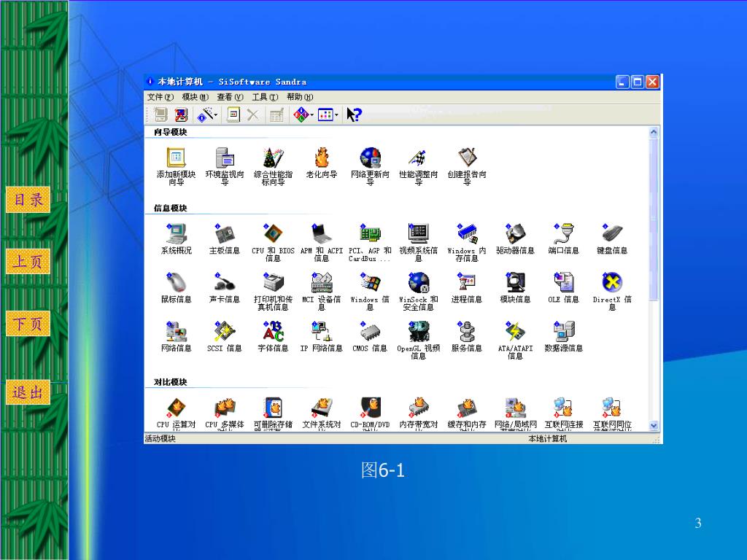This screenshot has height=560, width=747.
Task: Open the OpenGL 视频信息 module
Action: 418,332
